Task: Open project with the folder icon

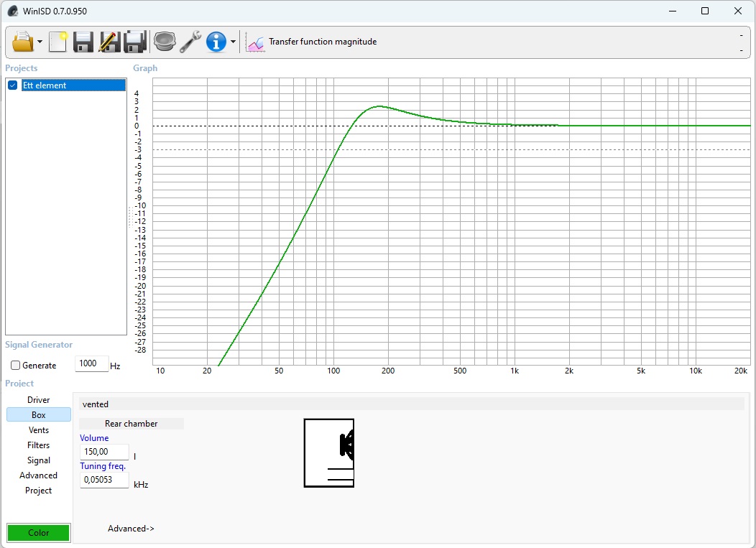Action: coord(22,42)
